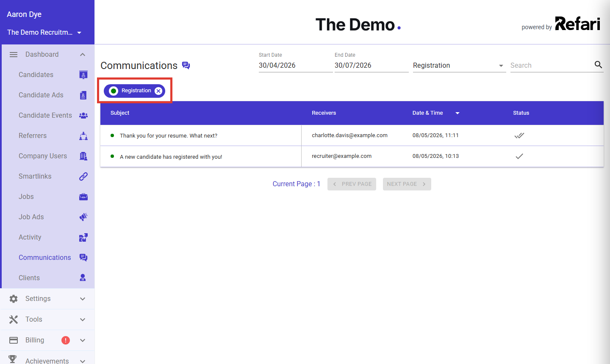Click the Search input field
This screenshot has width=610, height=364.
(x=551, y=65)
